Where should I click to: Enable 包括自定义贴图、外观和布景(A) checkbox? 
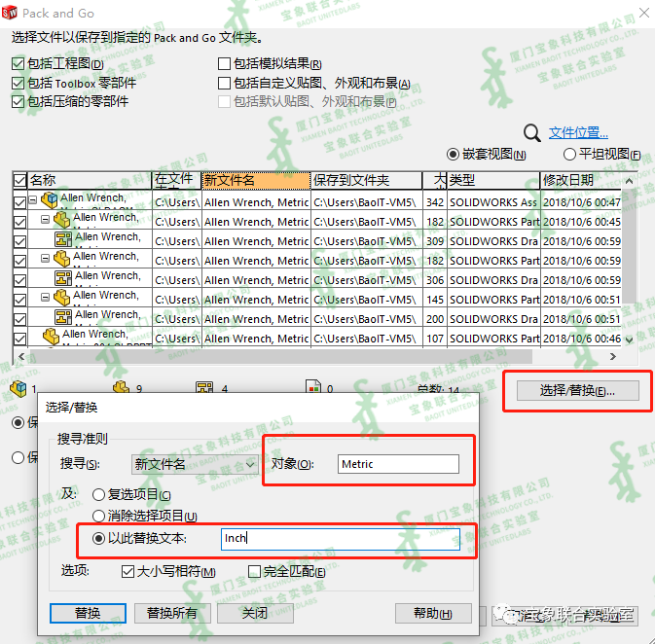[x=224, y=83]
